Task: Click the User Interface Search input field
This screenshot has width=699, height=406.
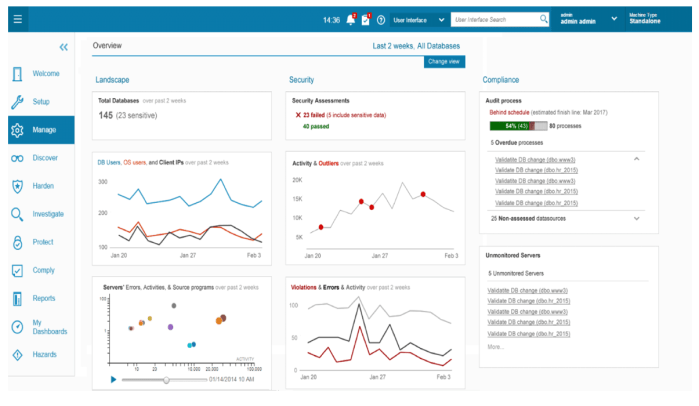Action: 494,19
